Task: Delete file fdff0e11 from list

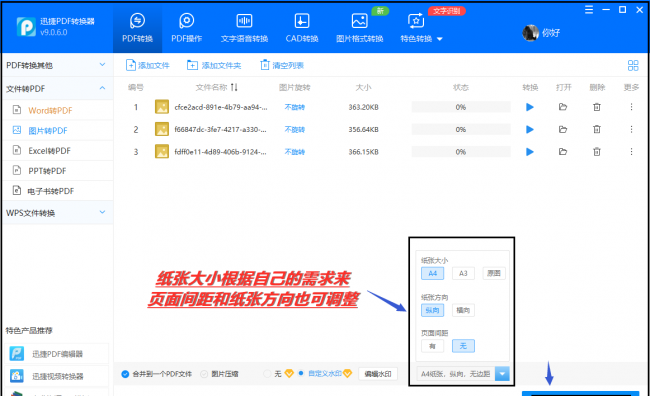Action: [597, 152]
